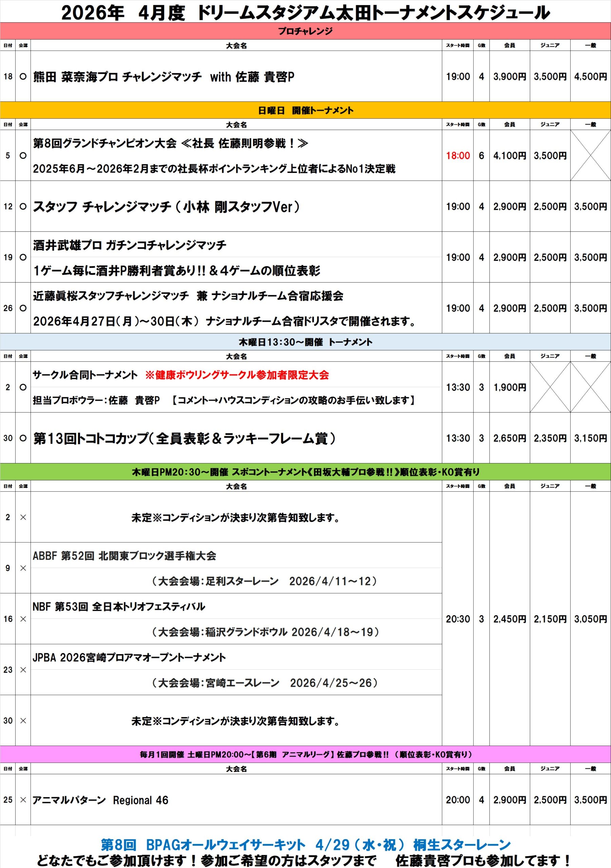This screenshot has height=868, width=611.
Task: Click crossed-out ジュニア cell in サークル合同トーナメント row
Action: 550,387
